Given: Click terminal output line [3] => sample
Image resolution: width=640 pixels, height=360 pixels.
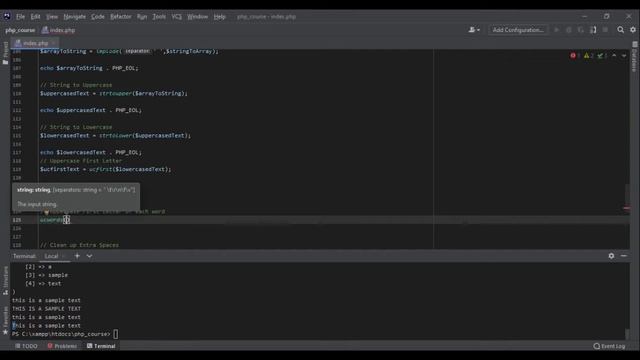Looking at the screenshot, I should pos(47,275).
